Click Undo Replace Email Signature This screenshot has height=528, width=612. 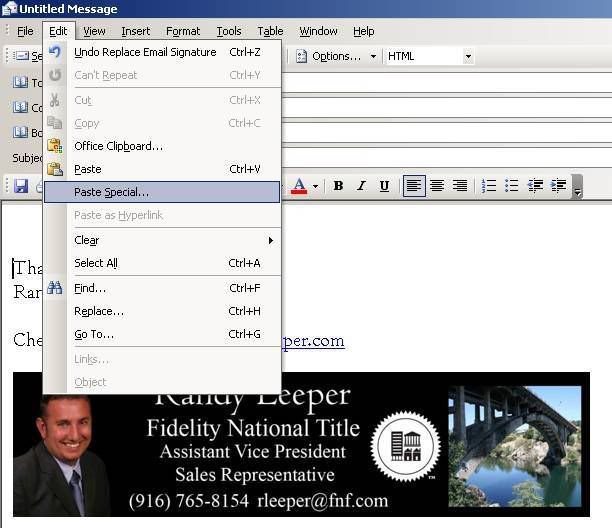tap(144, 52)
